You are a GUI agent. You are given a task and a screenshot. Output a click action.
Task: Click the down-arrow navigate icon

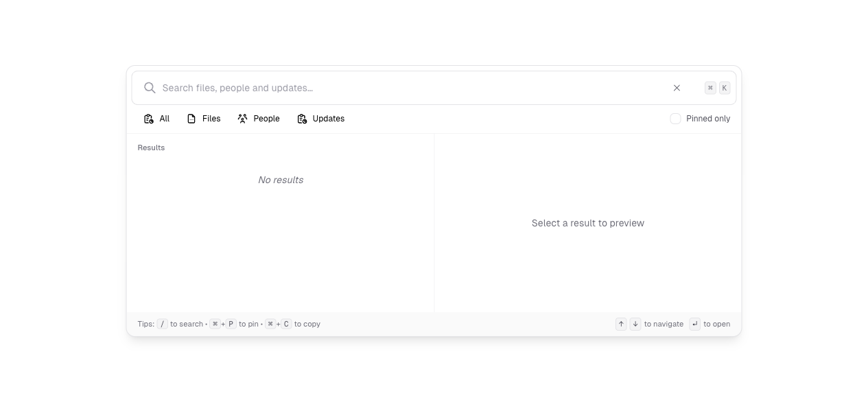point(635,324)
